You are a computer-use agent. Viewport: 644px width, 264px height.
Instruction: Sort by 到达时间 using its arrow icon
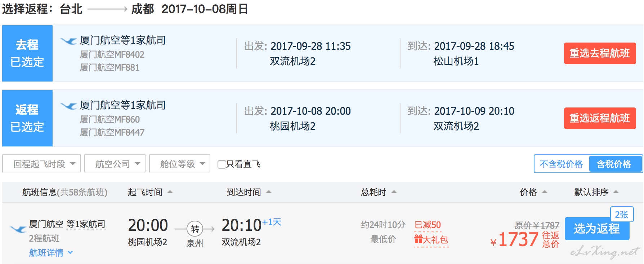[x=269, y=192]
